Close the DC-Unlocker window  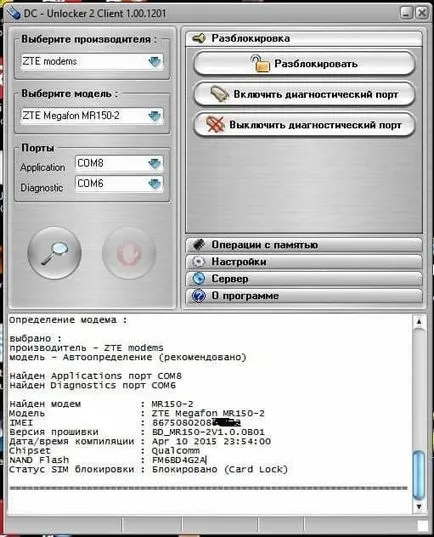tap(422, 13)
